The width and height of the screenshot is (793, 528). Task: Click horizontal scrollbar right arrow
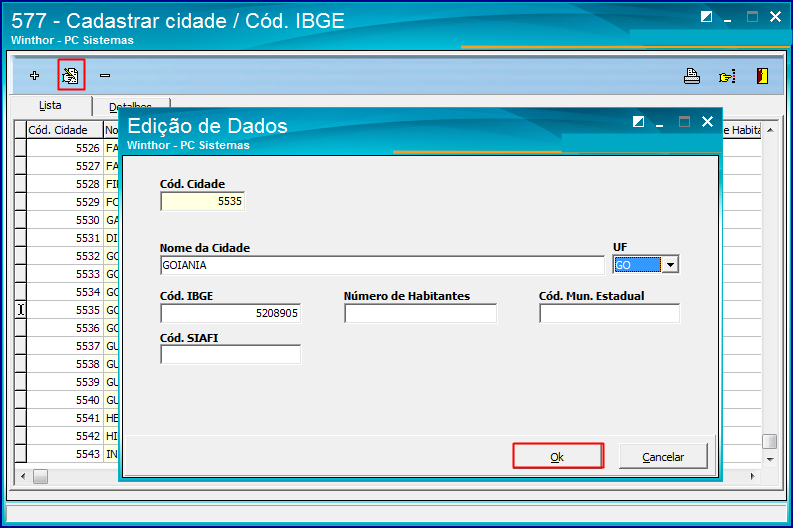click(753, 476)
